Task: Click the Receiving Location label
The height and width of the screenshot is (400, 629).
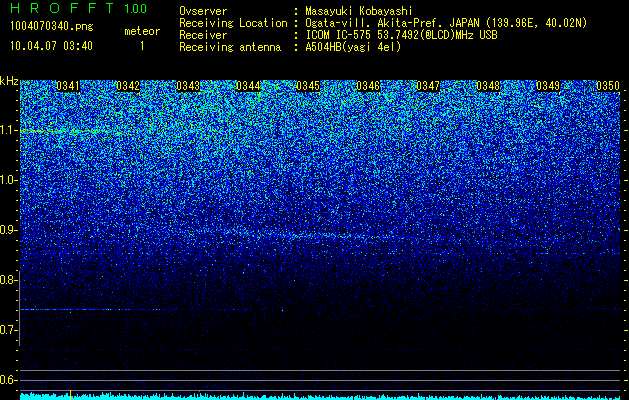Action: (x=233, y=23)
